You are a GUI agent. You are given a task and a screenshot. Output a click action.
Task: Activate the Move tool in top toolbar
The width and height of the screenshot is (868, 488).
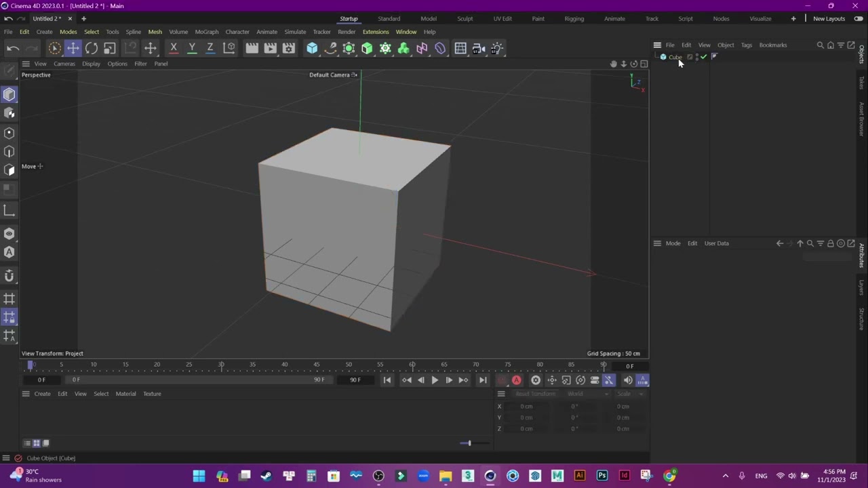click(73, 48)
